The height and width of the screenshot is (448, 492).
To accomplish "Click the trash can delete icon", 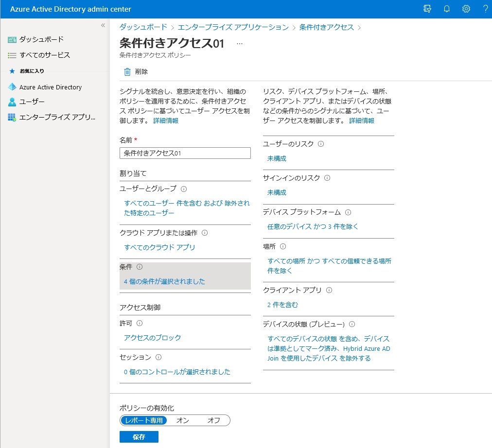I will point(127,72).
